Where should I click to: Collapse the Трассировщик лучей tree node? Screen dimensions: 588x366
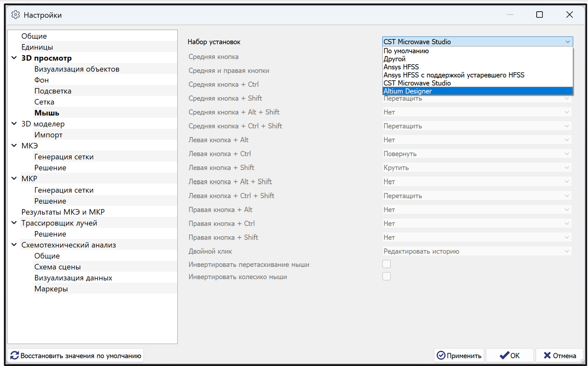tap(14, 223)
